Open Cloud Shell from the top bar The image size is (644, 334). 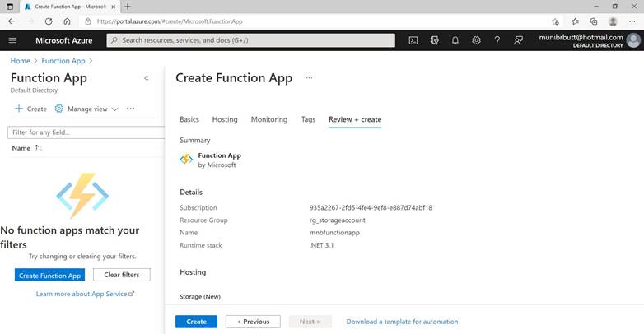pos(413,40)
